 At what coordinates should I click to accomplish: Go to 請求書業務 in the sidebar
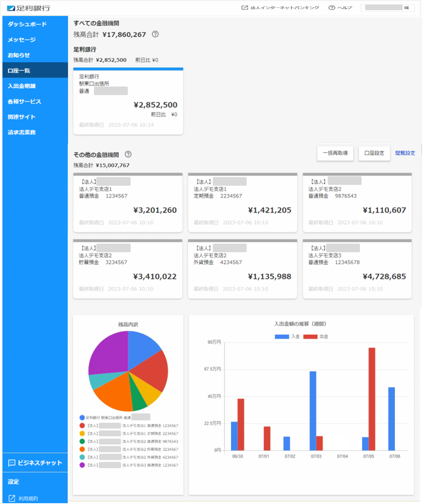pos(35,132)
